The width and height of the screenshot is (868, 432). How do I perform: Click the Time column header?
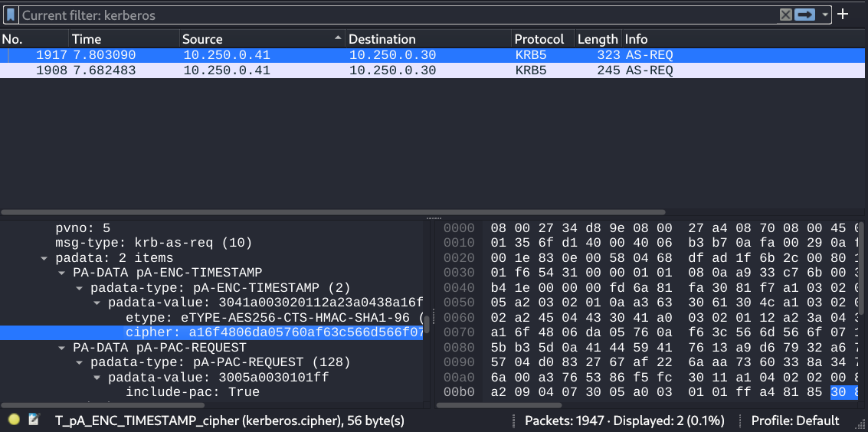click(87, 39)
